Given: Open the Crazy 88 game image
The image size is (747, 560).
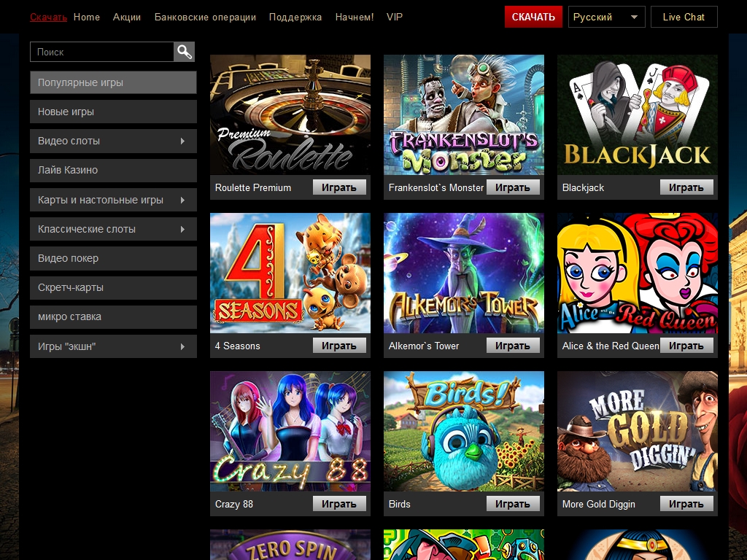Looking at the screenshot, I should [290, 431].
